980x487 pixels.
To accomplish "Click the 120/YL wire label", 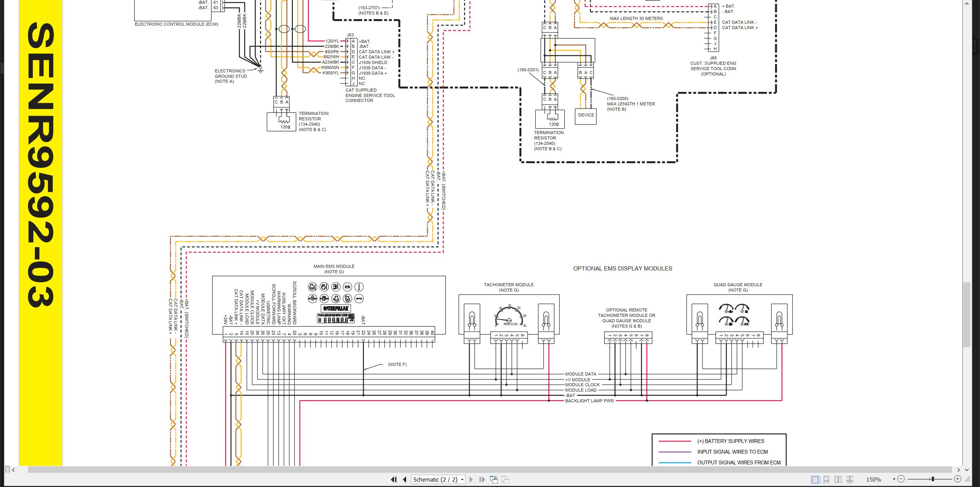I will (332, 41).
